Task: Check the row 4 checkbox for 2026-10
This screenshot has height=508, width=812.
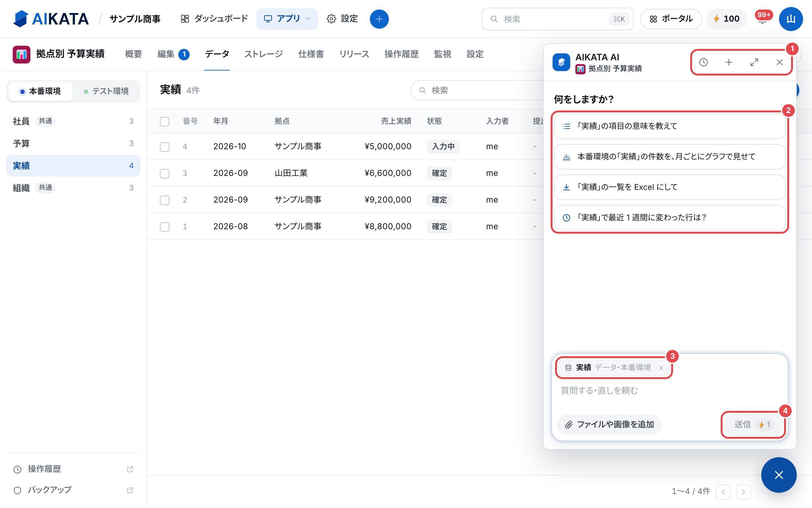Action: 164,147
